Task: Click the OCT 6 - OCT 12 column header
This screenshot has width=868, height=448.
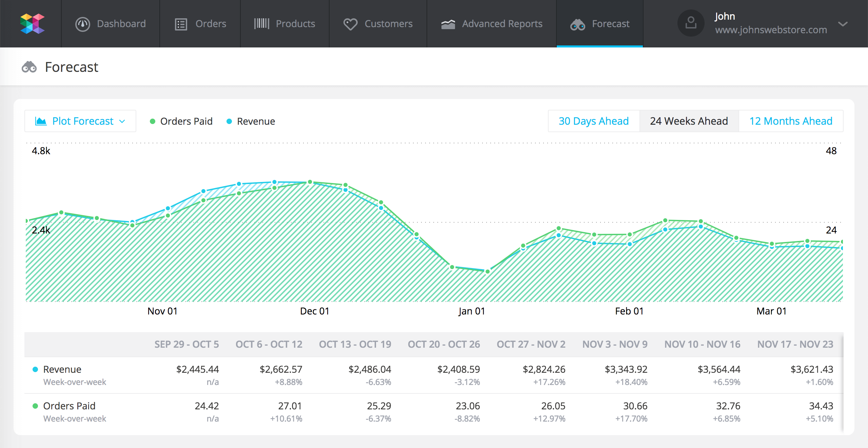Action: pyautogui.click(x=269, y=344)
